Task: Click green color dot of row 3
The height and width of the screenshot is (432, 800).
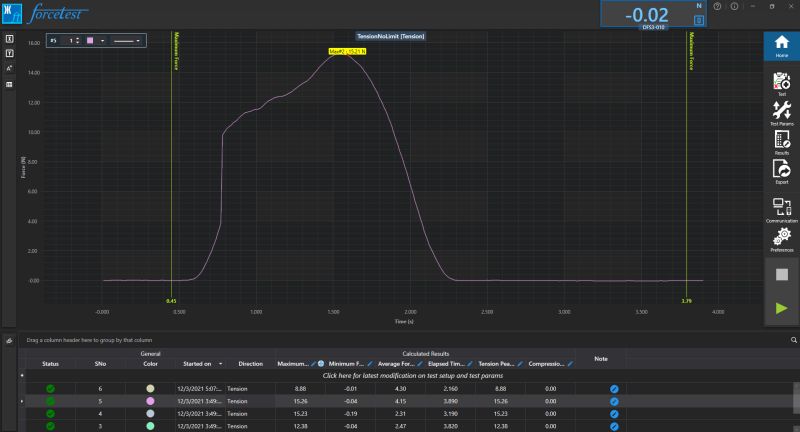Action: pyautogui.click(x=150, y=426)
